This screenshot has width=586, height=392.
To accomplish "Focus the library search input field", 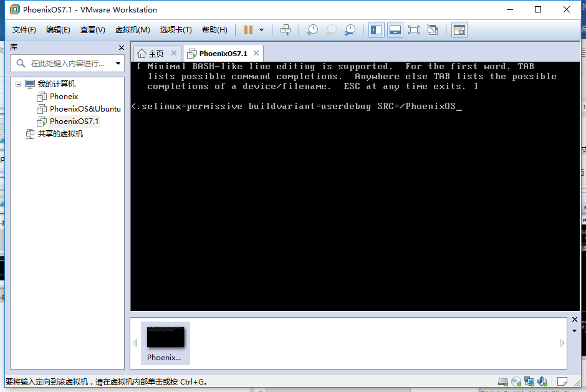I will (x=67, y=64).
